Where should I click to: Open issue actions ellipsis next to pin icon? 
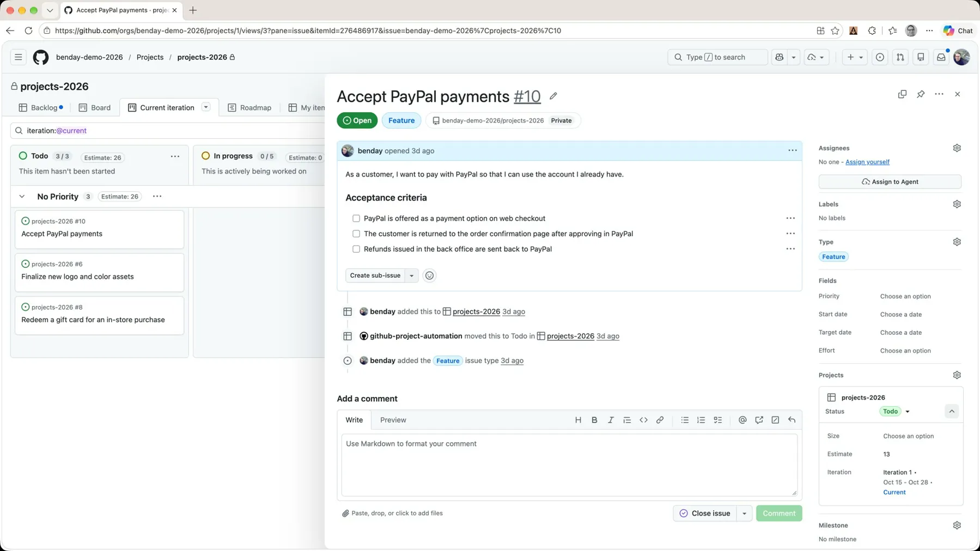(939, 94)
